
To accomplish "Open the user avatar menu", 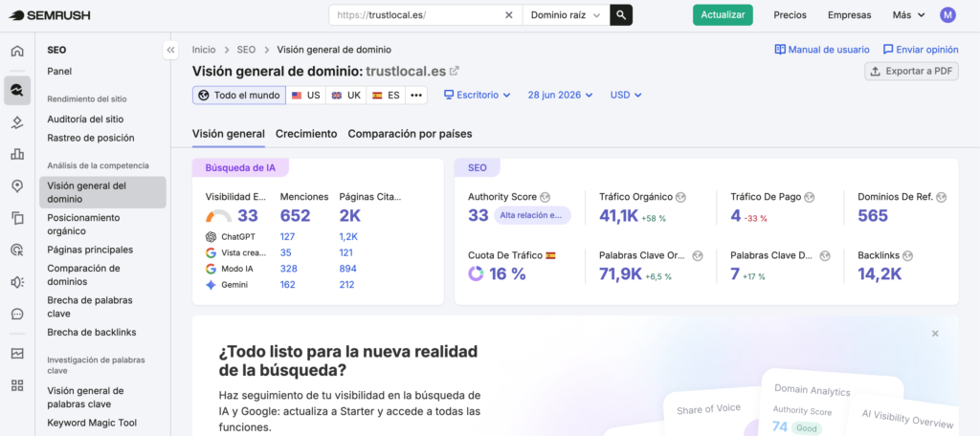I will coord(947,15).
